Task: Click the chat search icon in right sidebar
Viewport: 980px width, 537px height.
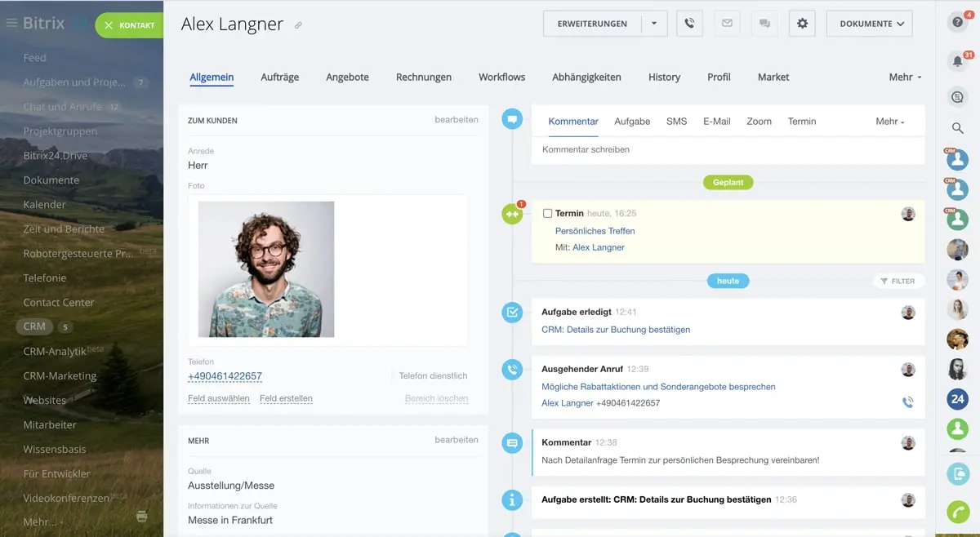Action: point(958,97)
